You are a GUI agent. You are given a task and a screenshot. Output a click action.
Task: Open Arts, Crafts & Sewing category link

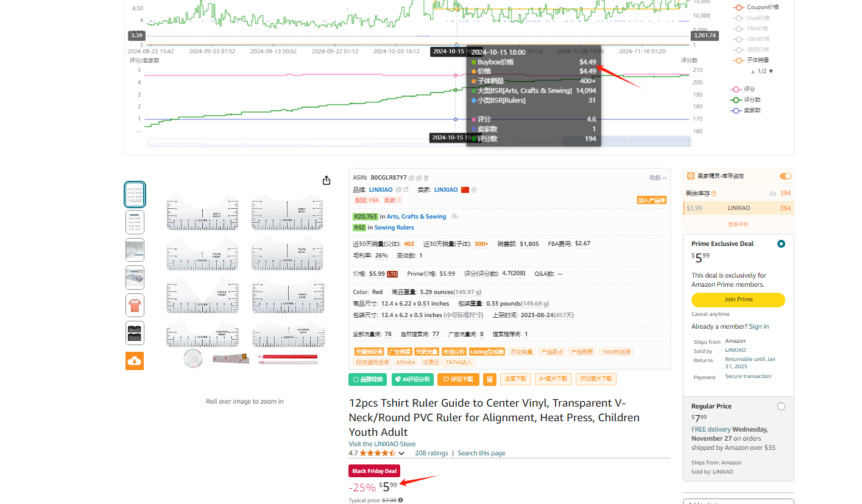(x=416, y=216)
